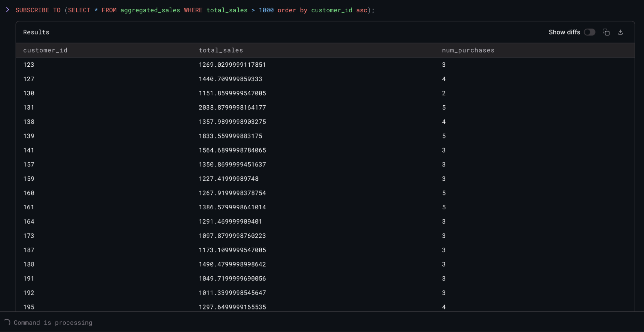Viewport: 644px width, 332px height.
Task: Select customer ID 192 cell
Action: pyautogui.click(x=29, y=293)
